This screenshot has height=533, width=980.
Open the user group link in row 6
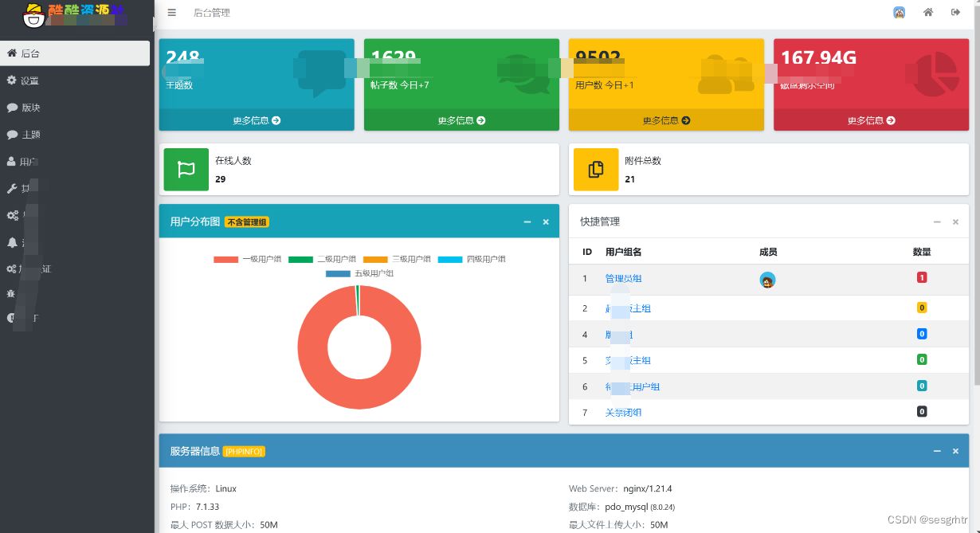click(x=633, y=386)
